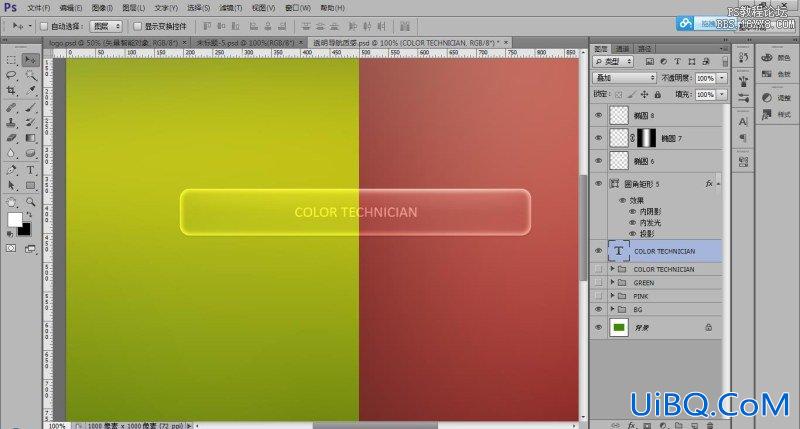Select the Path Selection tool

11,186
